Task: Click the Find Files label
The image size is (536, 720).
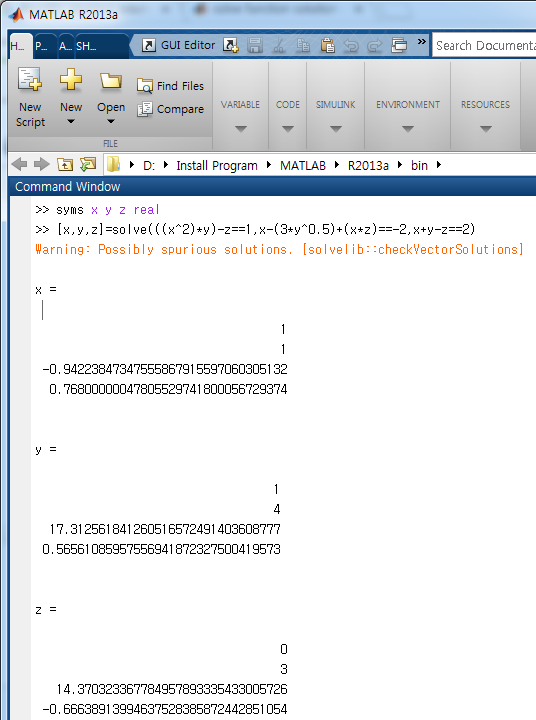Action: (180, 86)
